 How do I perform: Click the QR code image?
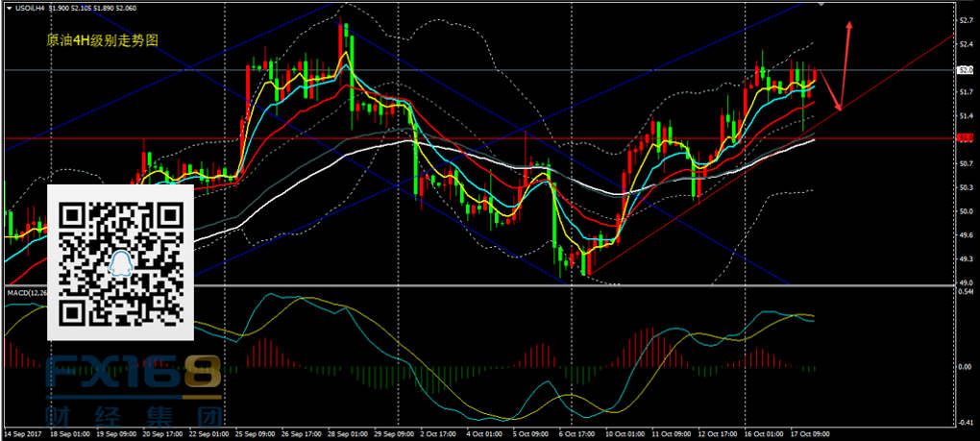(x=121, y=262)
